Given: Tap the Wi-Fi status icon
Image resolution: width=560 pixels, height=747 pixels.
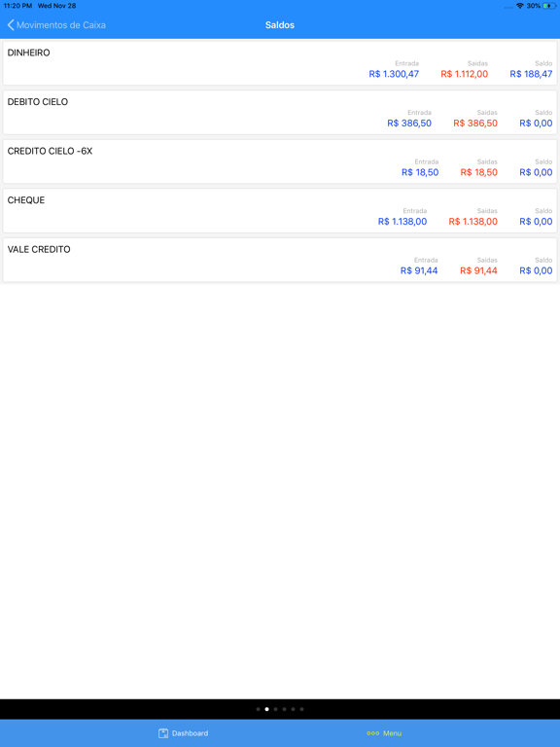Looking at the screenshot, I should pyautogui.click(x=520, y=6).
